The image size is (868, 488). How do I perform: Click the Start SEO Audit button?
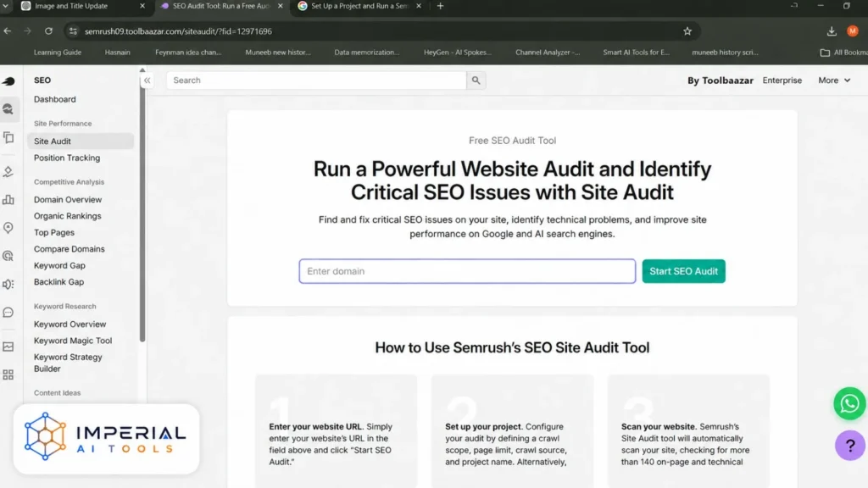click(683, 271)
